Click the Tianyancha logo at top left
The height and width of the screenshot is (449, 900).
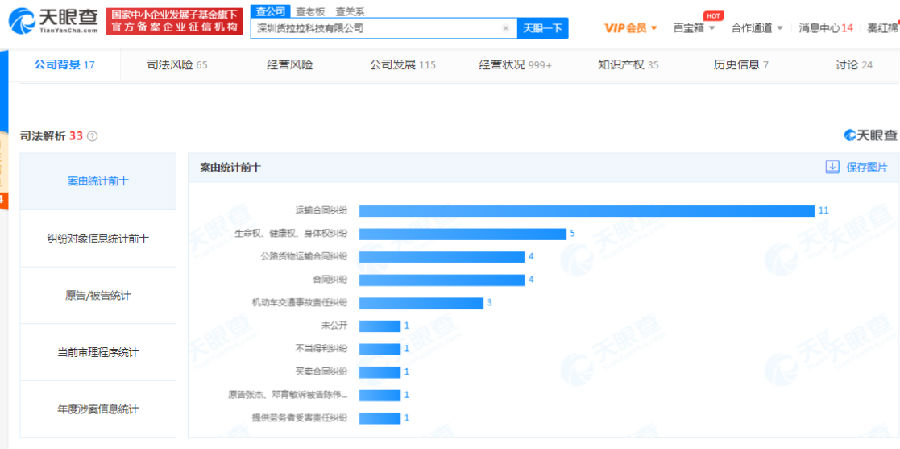coord(53,21)
